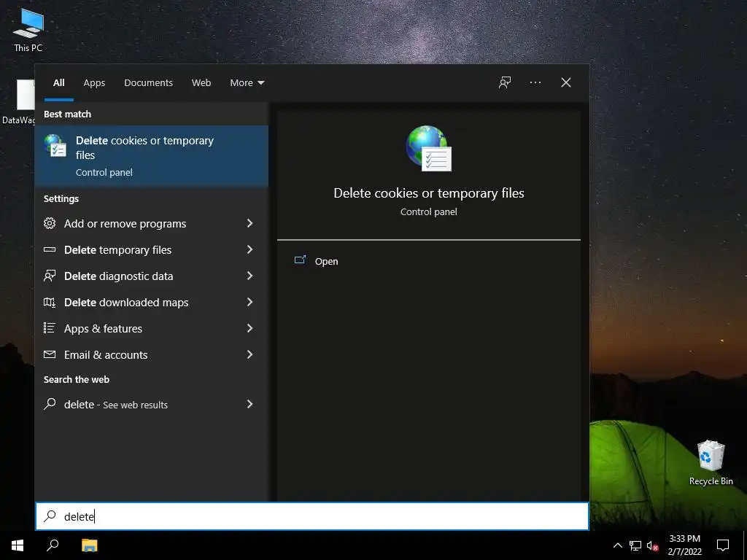Launch File Explorer from the taskbar

tap(89, 545)
